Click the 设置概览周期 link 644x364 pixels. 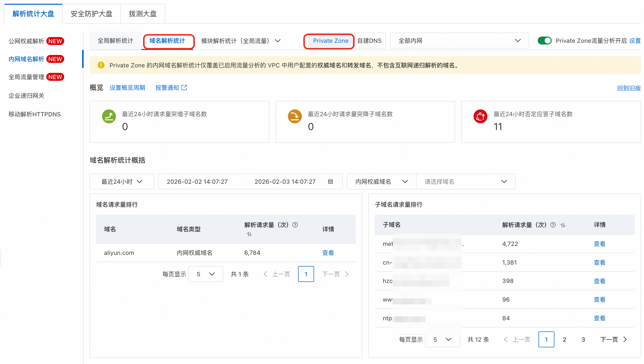(x=127, y=88)
